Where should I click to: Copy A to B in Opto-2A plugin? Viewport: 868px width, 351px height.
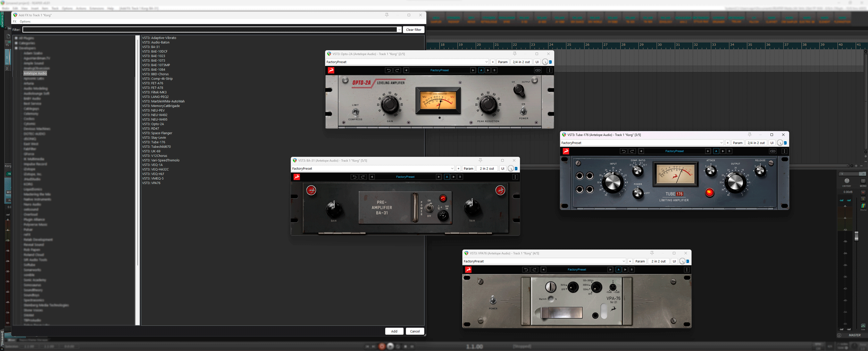(x=488, y=70)
